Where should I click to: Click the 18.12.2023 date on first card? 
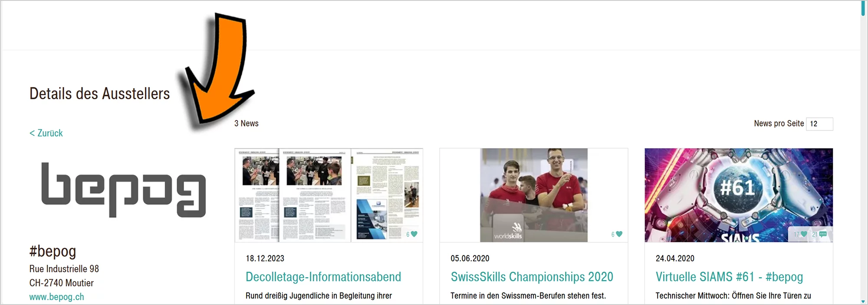[265, 258]
